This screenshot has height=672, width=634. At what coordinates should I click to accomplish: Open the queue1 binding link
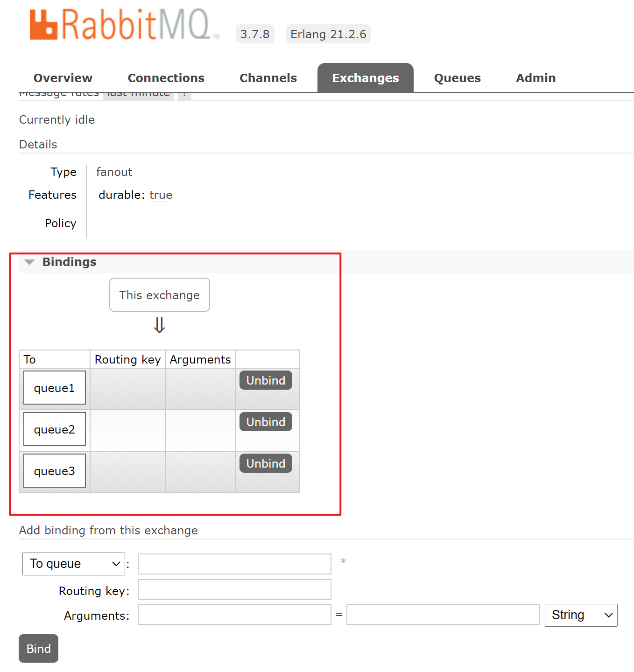[x=55, y=388]
